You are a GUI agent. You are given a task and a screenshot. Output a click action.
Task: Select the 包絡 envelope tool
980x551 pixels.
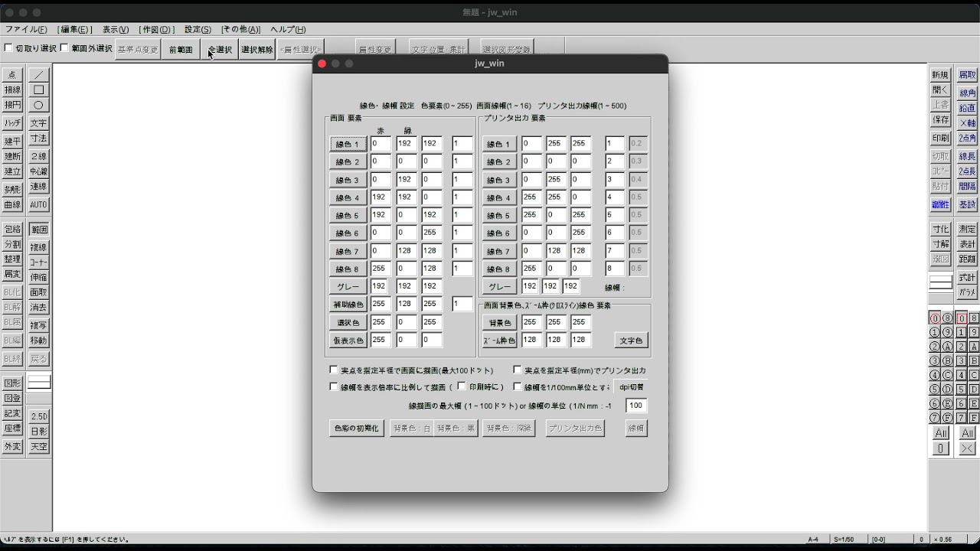point(12,230)
